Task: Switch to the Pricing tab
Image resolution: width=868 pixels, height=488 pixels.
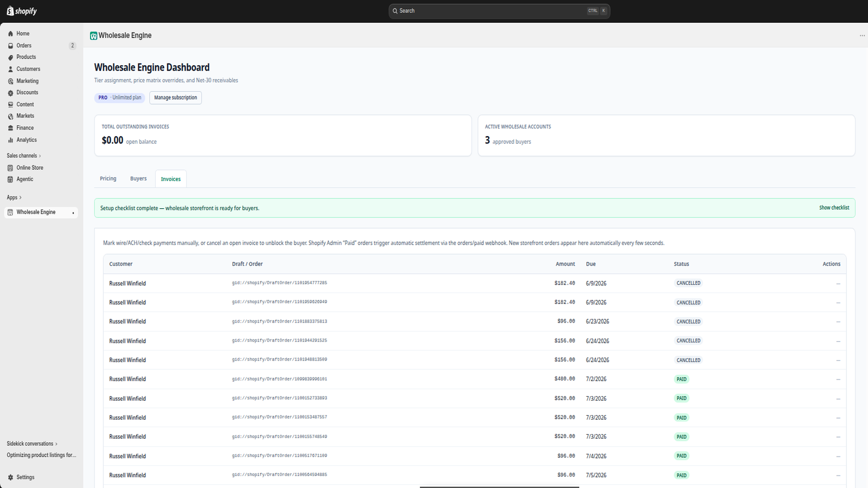Action: (x=108, y=178)
